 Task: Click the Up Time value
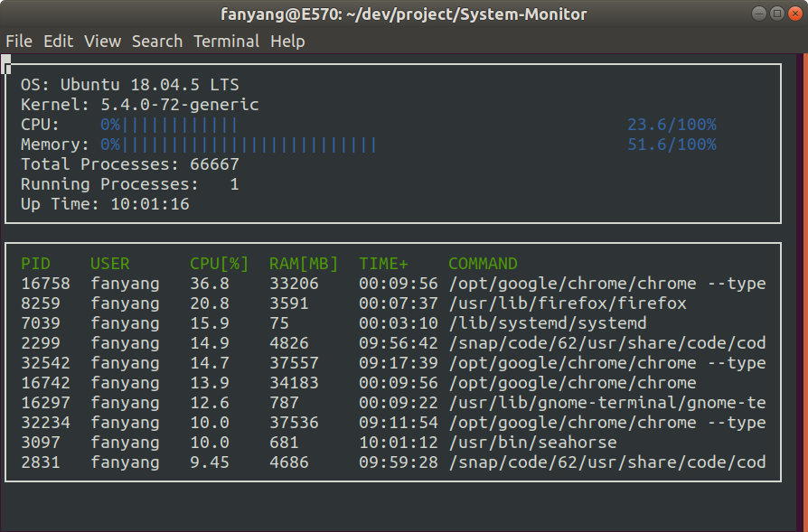(149, 204)
